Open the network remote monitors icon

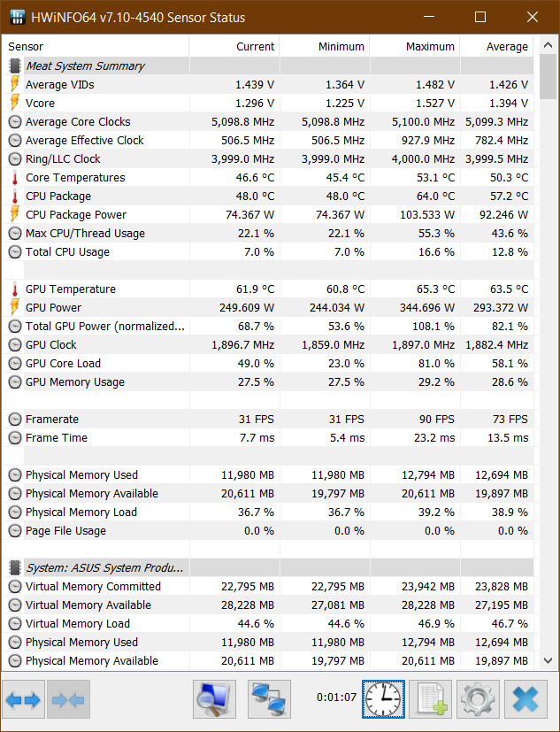click(269, 699)
